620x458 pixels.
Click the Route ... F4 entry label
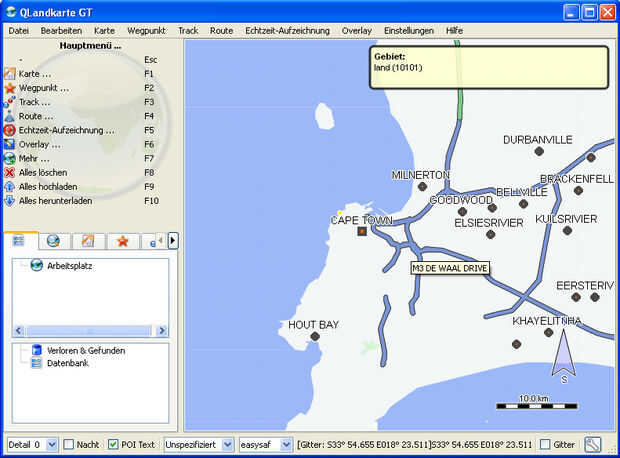pyautogui.click(x=36, y=116)
